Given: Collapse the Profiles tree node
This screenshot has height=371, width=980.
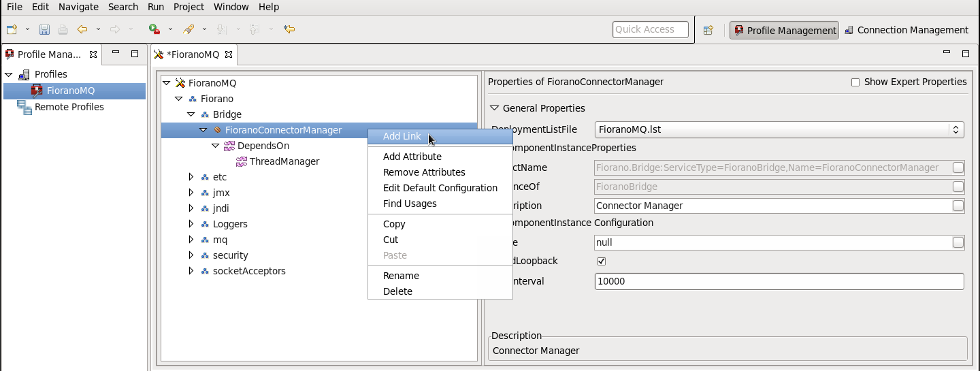Looking at the screenshot, I should click(9, 74).
